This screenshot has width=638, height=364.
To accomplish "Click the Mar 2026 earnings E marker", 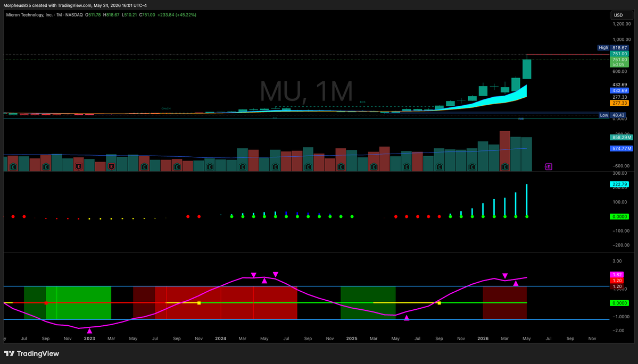I will (505, 166).
